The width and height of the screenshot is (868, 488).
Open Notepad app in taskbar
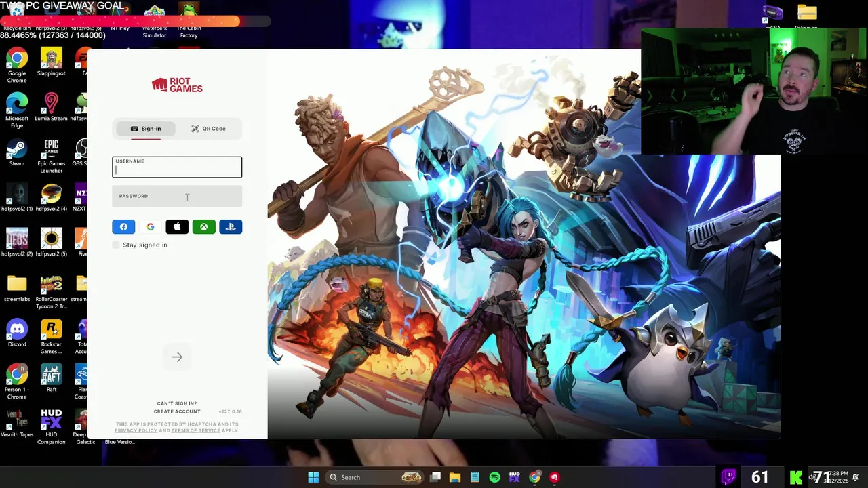click(x=475, y=477)
